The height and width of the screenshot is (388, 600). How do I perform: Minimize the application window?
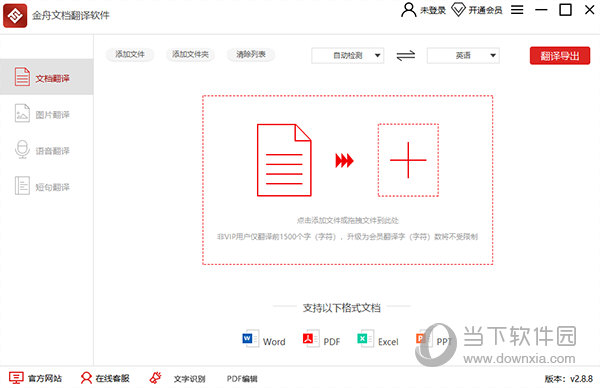(x=541, y=10)
